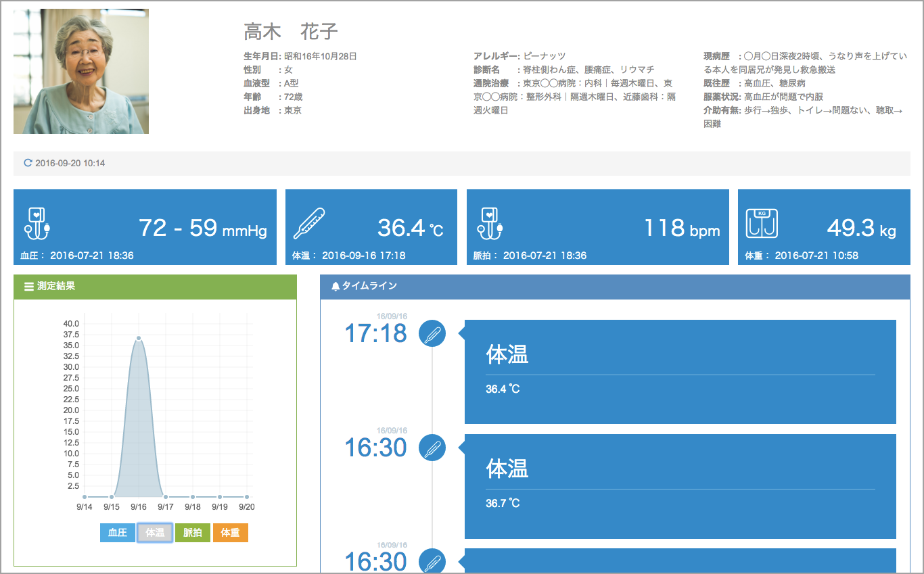Viewport: 924px width, 574px height.
Task: Click the thermometer marker at first 16:30
Action: pos(432,448)
